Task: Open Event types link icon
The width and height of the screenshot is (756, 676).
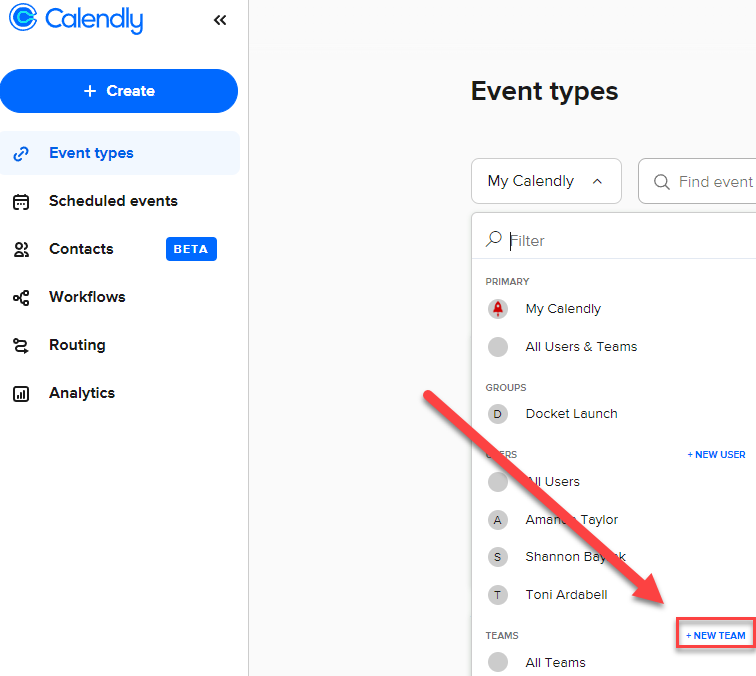Action: pyautogui.click(x=21, y=153)
